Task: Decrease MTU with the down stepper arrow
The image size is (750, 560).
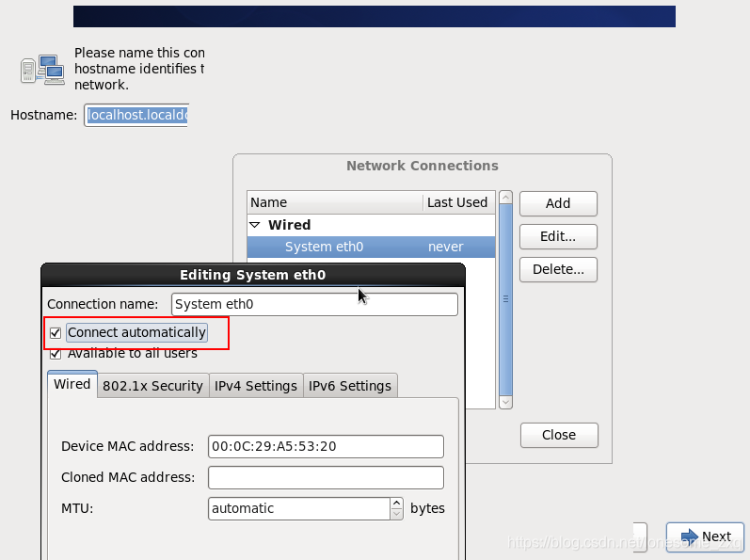Action: click(x=396, y=514)
